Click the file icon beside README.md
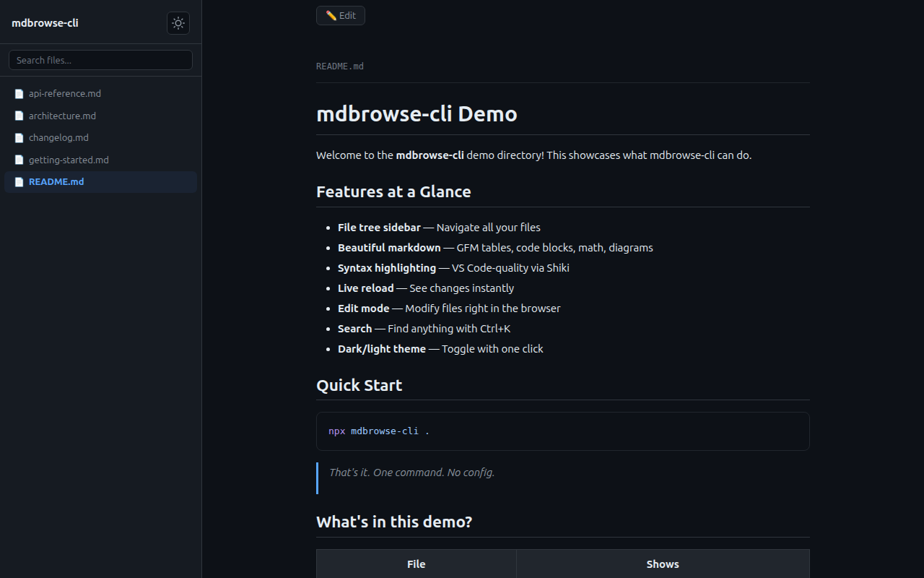Viewport: 924px width, 578px height. (x=19, y=182)
